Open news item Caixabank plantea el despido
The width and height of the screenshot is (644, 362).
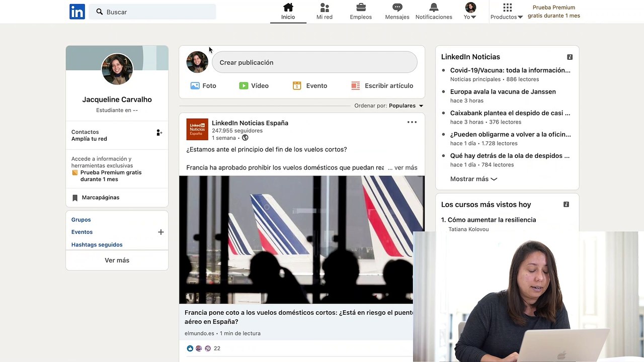510,113
